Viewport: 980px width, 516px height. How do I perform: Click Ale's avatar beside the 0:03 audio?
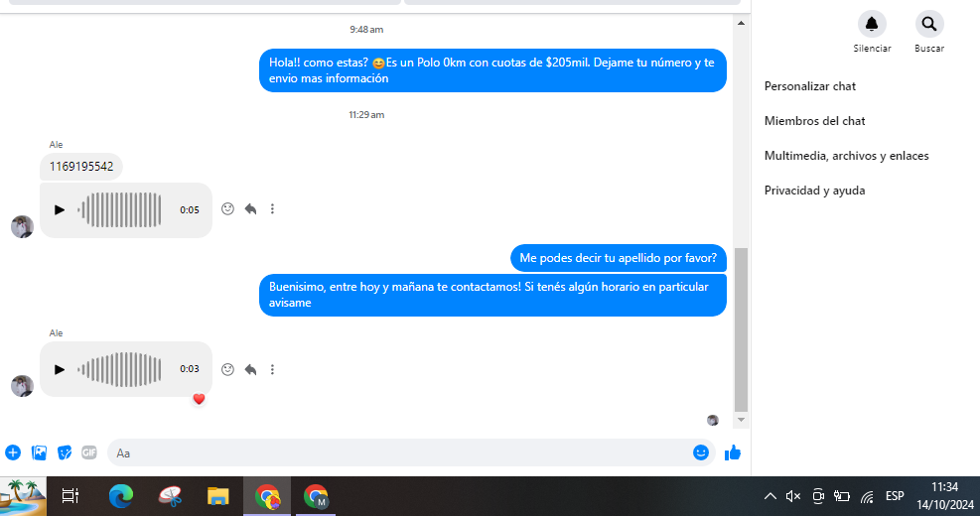[x=23, y=385]
